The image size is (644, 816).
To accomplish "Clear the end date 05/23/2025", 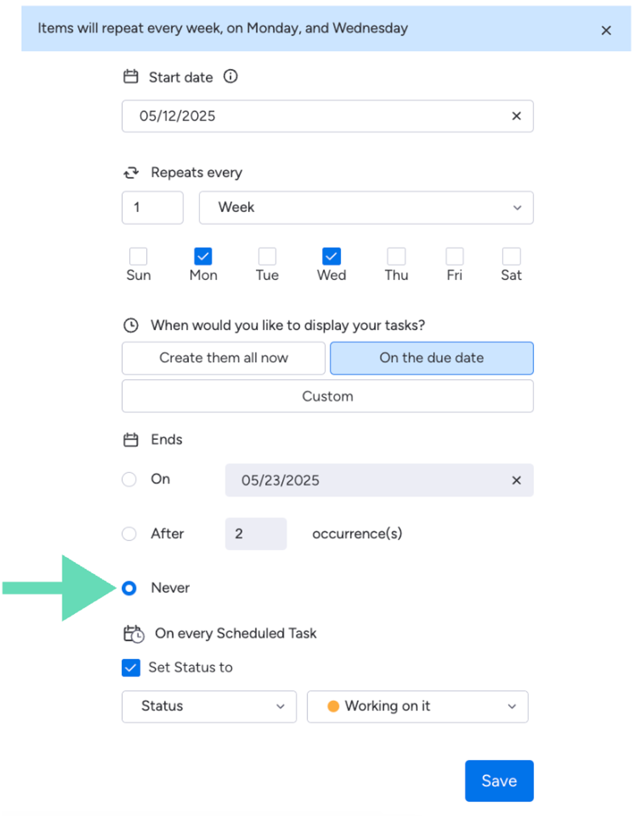I will (x=516, y=480).
